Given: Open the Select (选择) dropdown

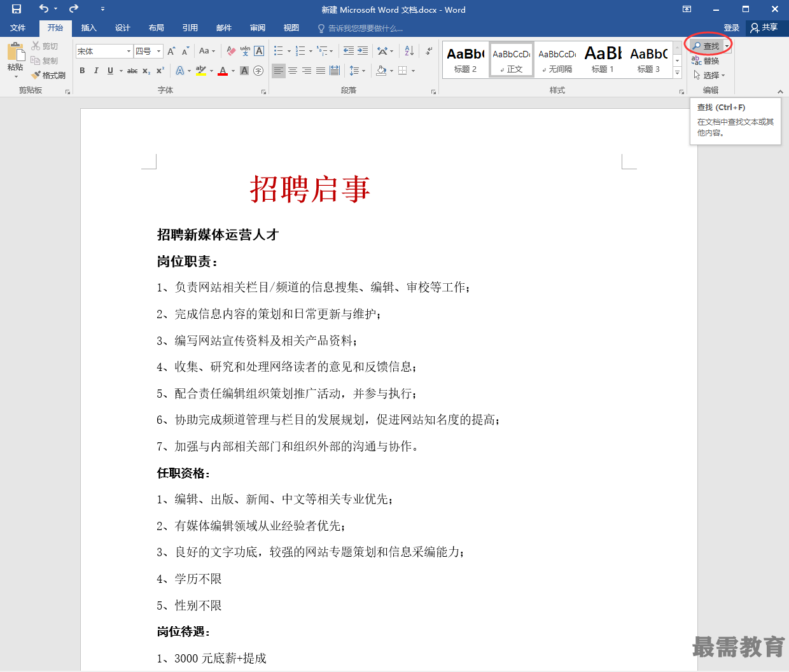Looking at the screenshot, I should click(x=709, y=75).
